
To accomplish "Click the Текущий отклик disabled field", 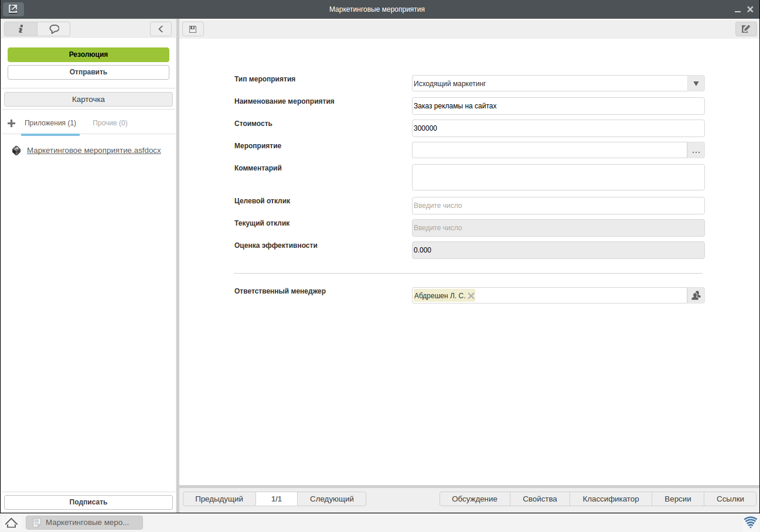I will 558,228.
